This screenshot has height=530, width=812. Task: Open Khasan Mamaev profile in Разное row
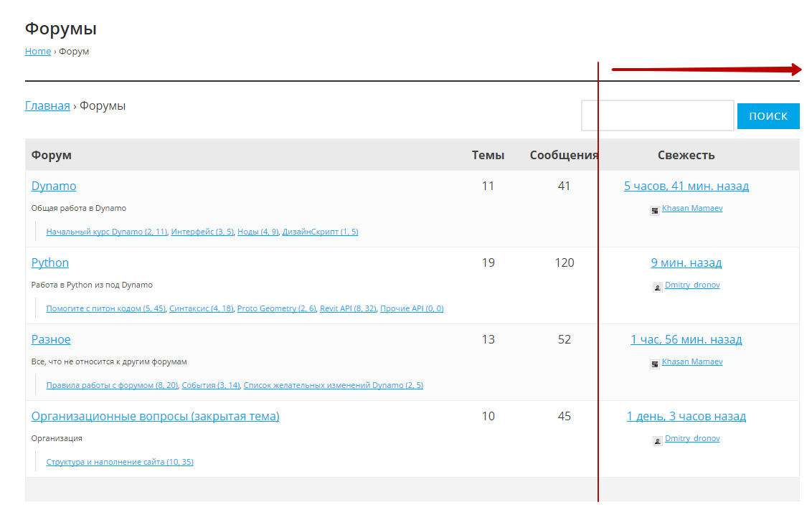692,361
